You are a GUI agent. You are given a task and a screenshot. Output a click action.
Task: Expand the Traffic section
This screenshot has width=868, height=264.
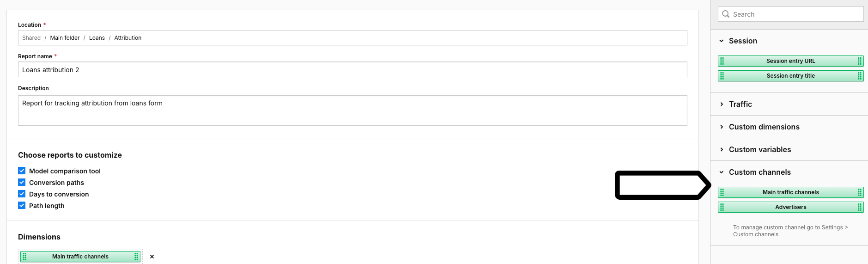tap(722, 104)
